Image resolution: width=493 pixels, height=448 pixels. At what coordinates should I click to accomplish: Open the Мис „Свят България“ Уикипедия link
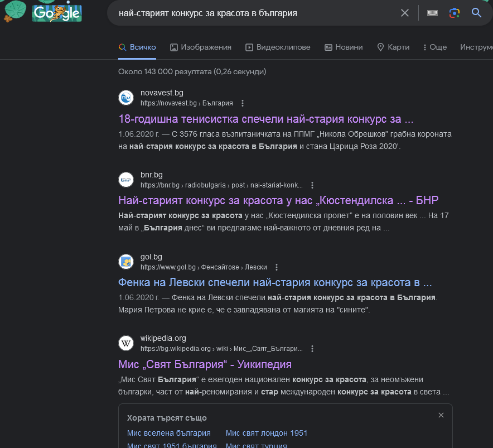(x=205, y=364)
